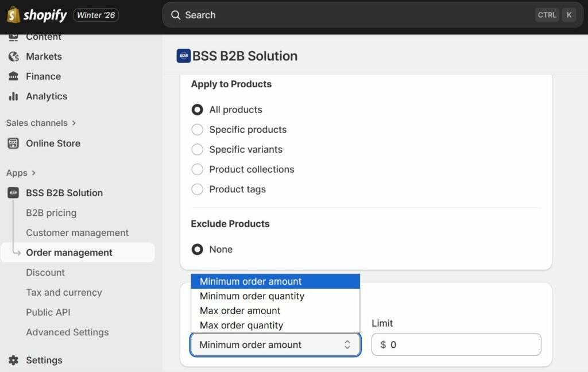Click the K shortcut key badge

[x=569, y=15]
